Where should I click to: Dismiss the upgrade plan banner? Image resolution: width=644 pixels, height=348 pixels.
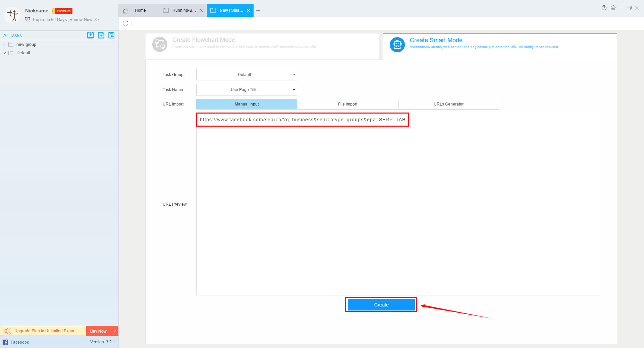coord(115,331)
